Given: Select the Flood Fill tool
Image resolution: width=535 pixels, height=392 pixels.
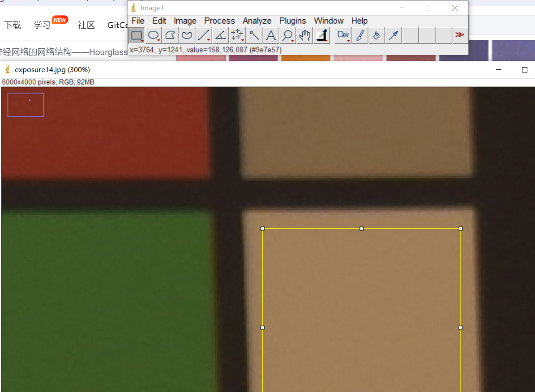Looking at the screenshot, I should tap(377, 35).
